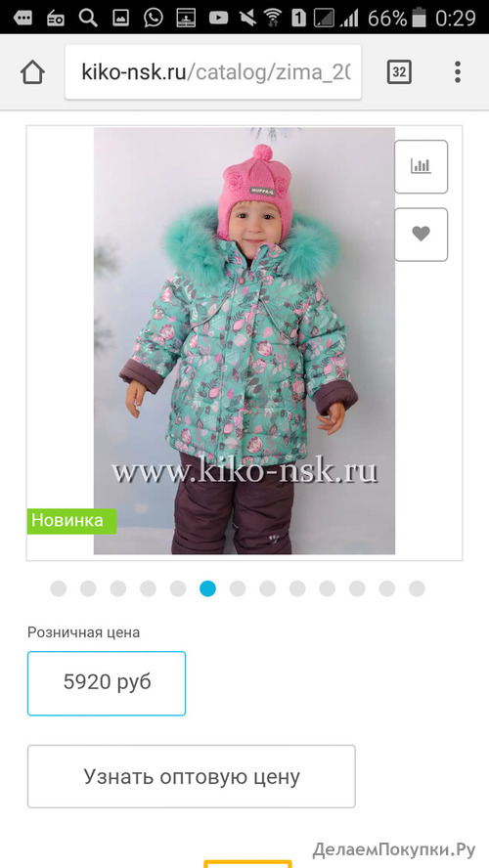Add product to comparison chart icon

click(421, 166)
